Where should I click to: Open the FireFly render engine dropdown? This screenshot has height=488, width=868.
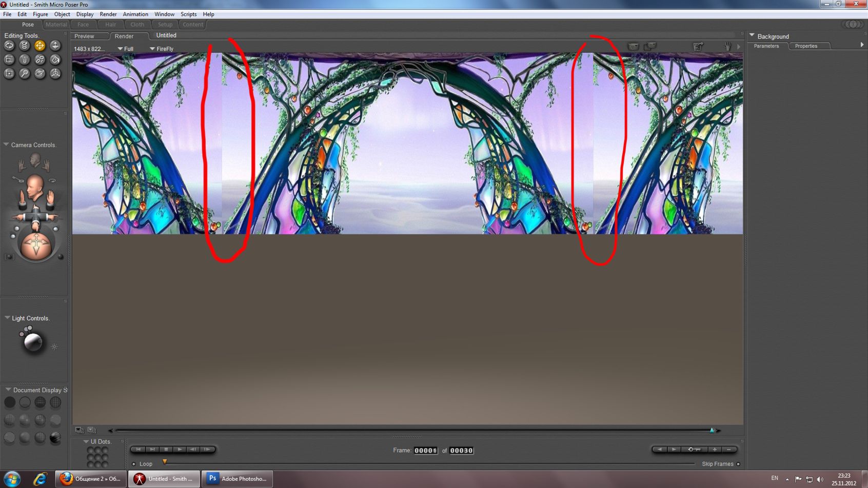click(162, 49)
